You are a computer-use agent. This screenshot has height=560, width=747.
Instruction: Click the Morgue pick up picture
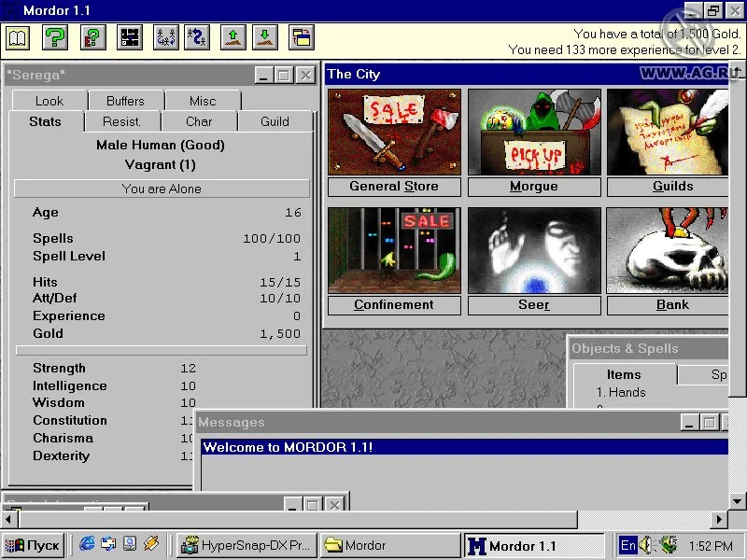534,132
